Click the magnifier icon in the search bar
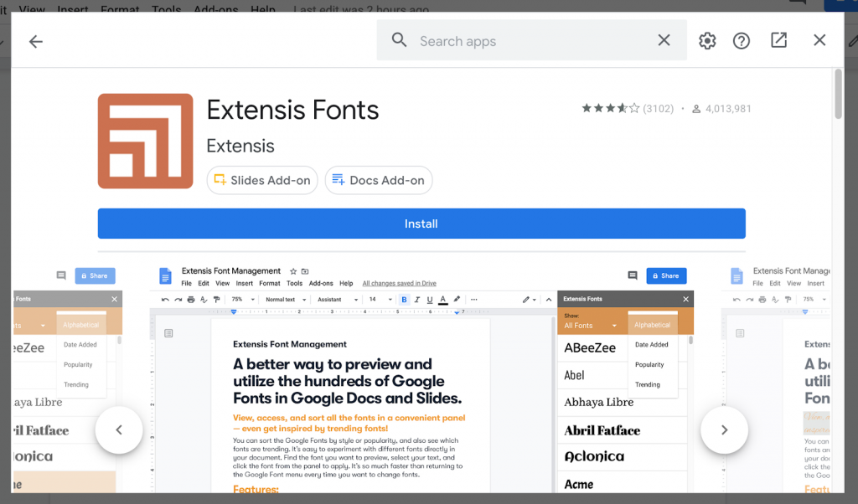The image size is (858, 504). pyautogui.click(x=400, y=40)
